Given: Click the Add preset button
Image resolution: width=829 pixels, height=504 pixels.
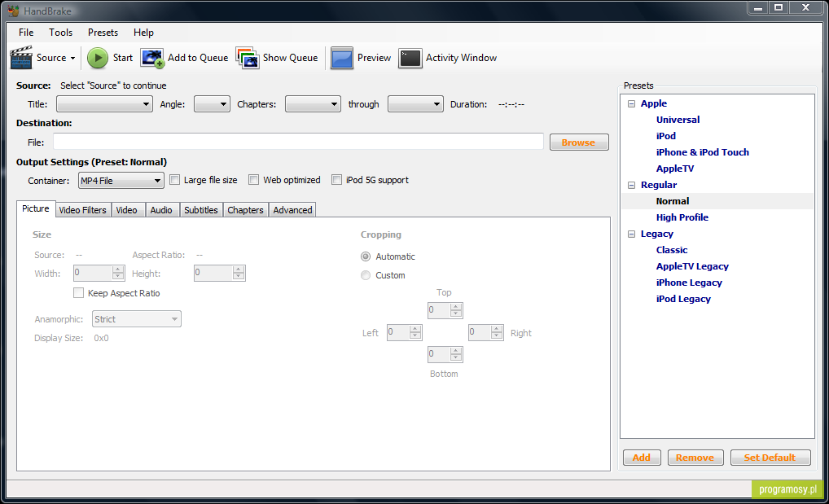Looking at the screenshot, I should pyautogui.click(x=642, y=458).
